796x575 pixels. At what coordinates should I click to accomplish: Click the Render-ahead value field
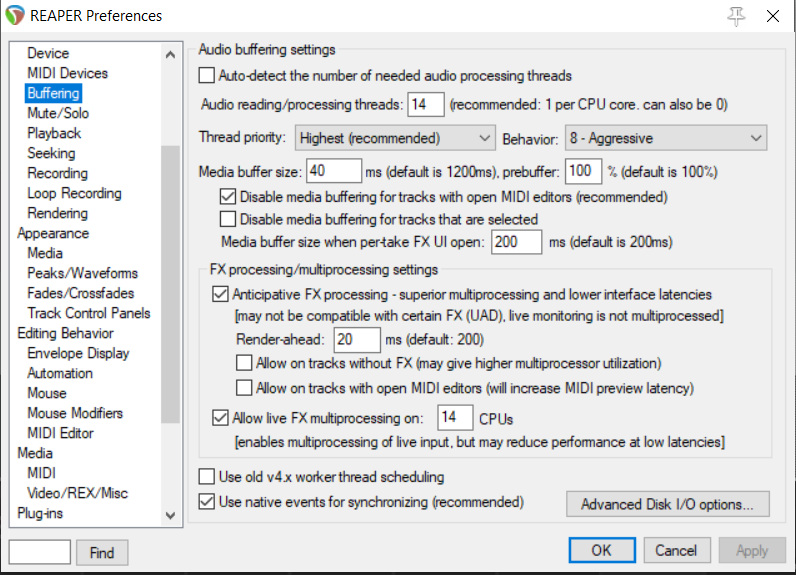click(357, 339)
